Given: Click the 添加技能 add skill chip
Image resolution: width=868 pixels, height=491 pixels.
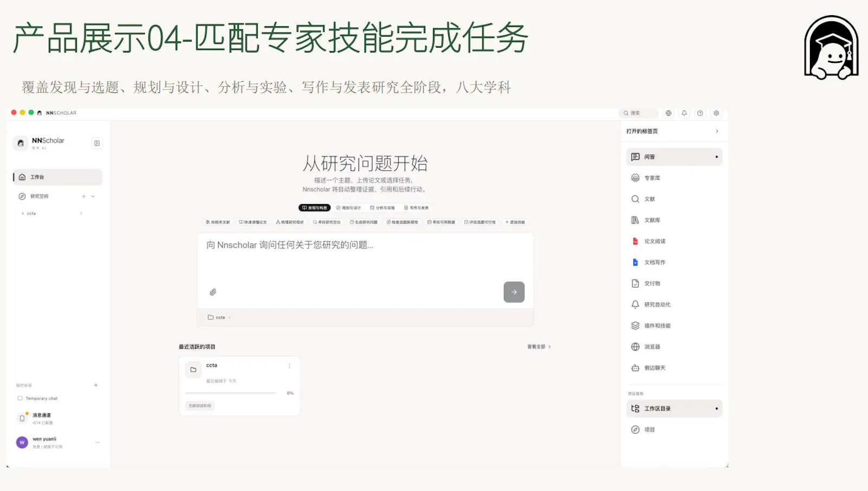Looking at the screenshot, I should (515, 222).
